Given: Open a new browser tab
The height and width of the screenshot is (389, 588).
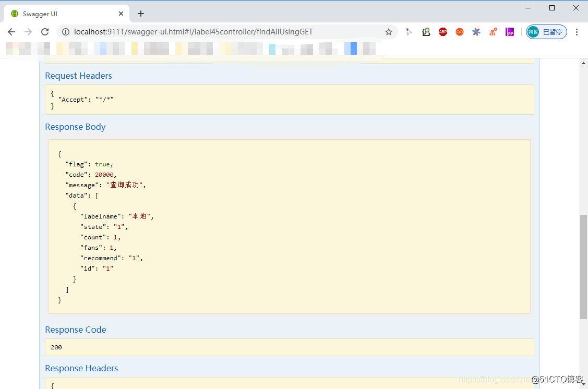Looking at the screenshot, I should point(141,14).
